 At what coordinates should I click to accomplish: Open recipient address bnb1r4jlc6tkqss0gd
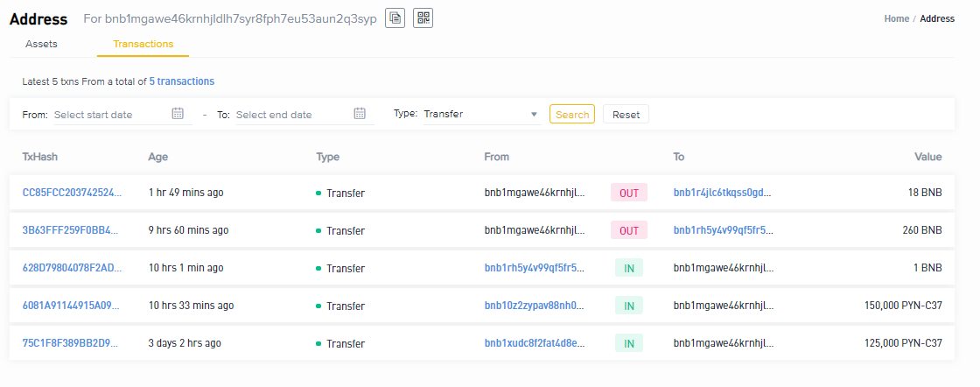tap(723, 193)
